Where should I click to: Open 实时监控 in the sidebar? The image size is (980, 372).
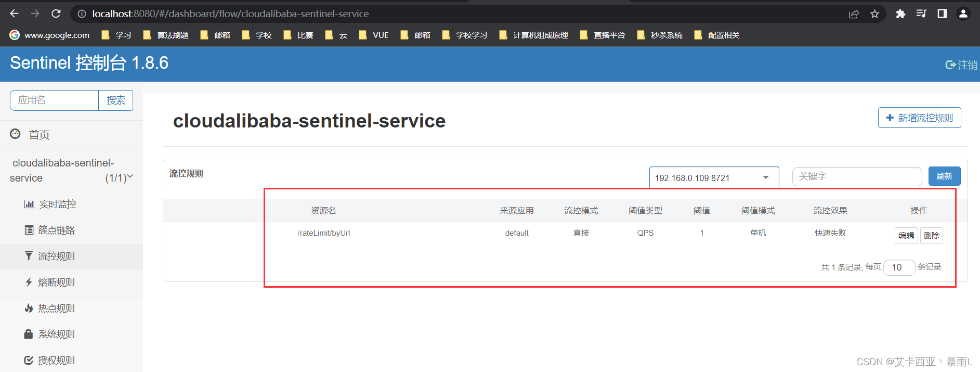(71, 204)
